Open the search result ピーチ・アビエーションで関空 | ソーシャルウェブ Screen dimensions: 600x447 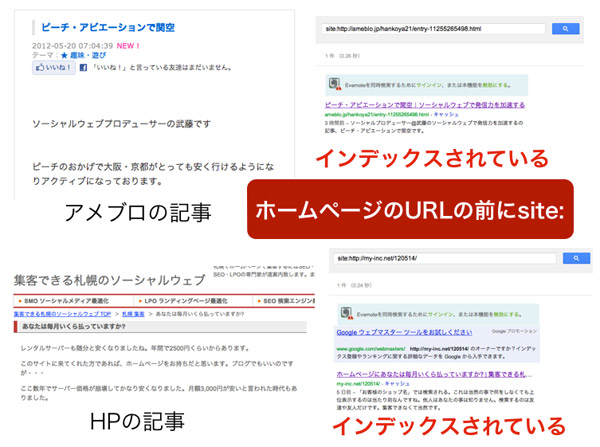pyautogui.click(x=425, y=105)
